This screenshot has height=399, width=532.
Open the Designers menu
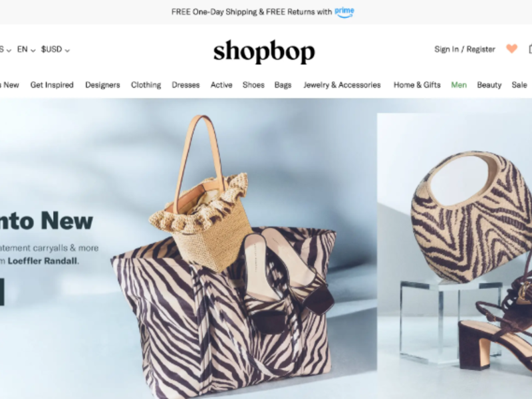pyautogui.click(x=102, y=85)
